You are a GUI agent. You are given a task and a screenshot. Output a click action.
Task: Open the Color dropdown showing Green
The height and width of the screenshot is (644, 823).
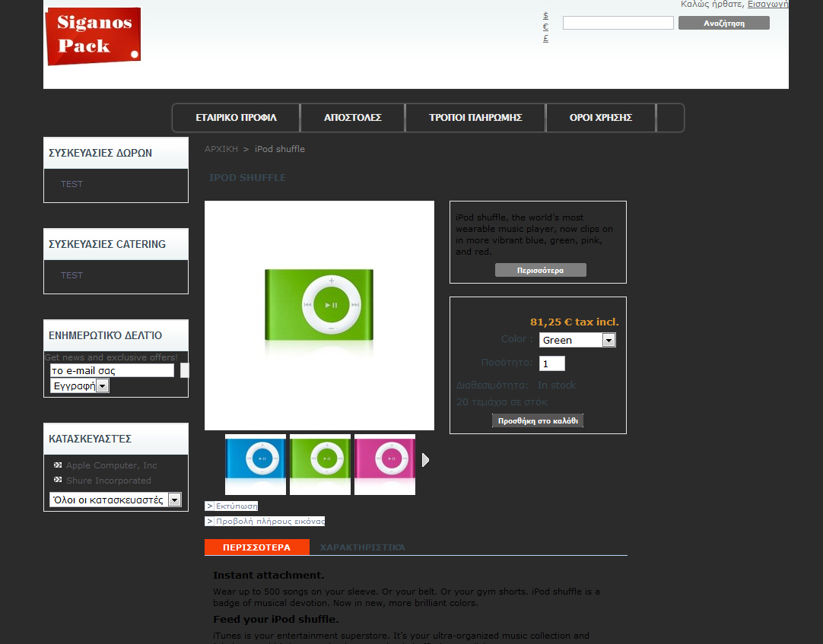click(577, 340)
